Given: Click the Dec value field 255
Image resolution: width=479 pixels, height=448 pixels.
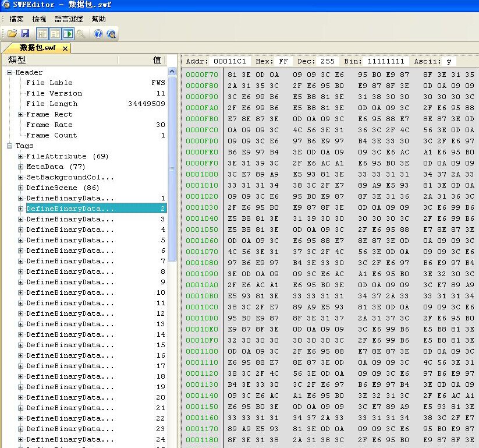Looking at the screenshot, I should tap(328, 61).
